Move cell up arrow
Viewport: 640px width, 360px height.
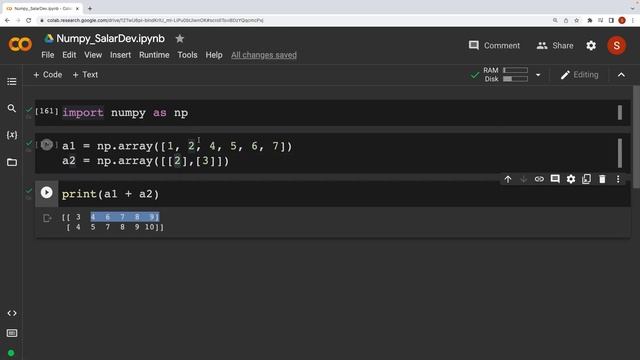click(508, 179)
